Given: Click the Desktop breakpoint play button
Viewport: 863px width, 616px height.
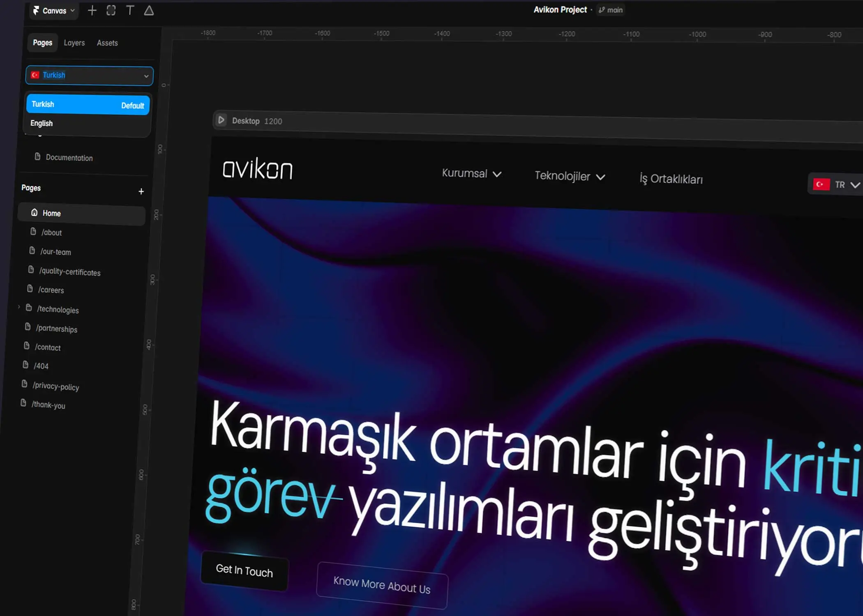Looking at the screenshot, I should (x=221, y=120).
